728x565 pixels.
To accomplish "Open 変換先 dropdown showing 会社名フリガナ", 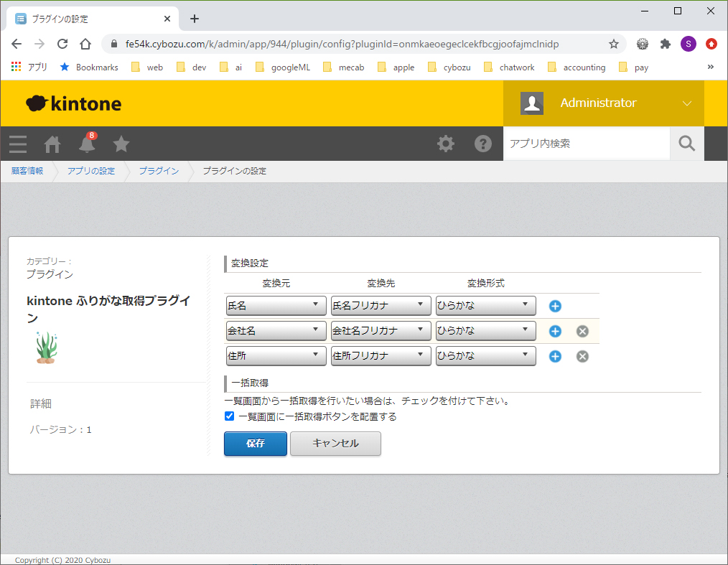I will (381, 331).
